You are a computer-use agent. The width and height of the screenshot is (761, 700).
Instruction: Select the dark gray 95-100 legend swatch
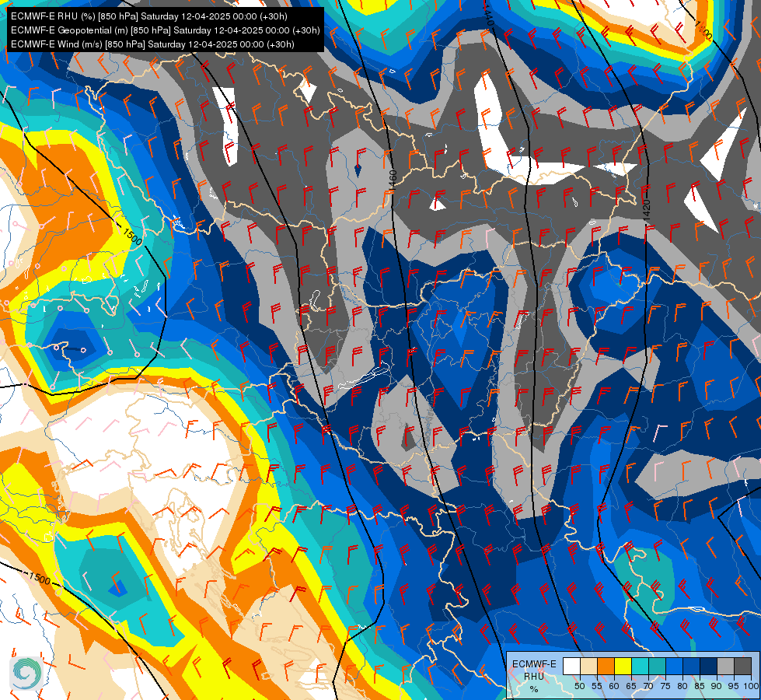tap(743, 666)
